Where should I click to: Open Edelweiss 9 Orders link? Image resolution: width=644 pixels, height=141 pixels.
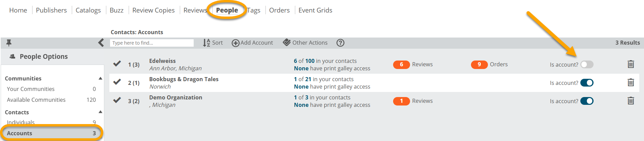(x=489, y=64)
